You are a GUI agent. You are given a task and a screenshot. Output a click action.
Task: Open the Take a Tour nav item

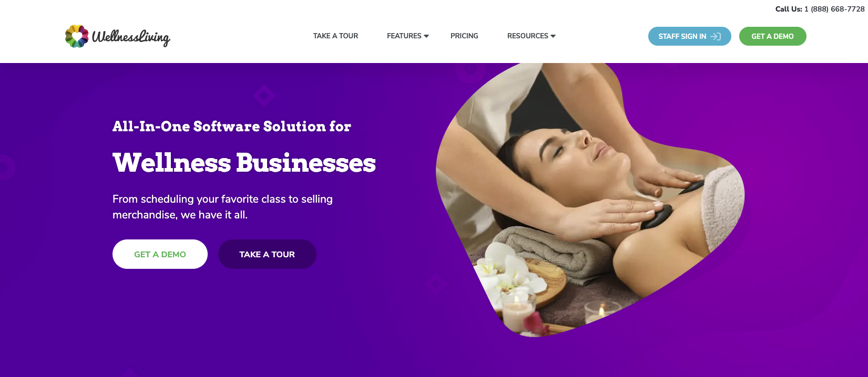pyautogui.click(x=335, y=36)
